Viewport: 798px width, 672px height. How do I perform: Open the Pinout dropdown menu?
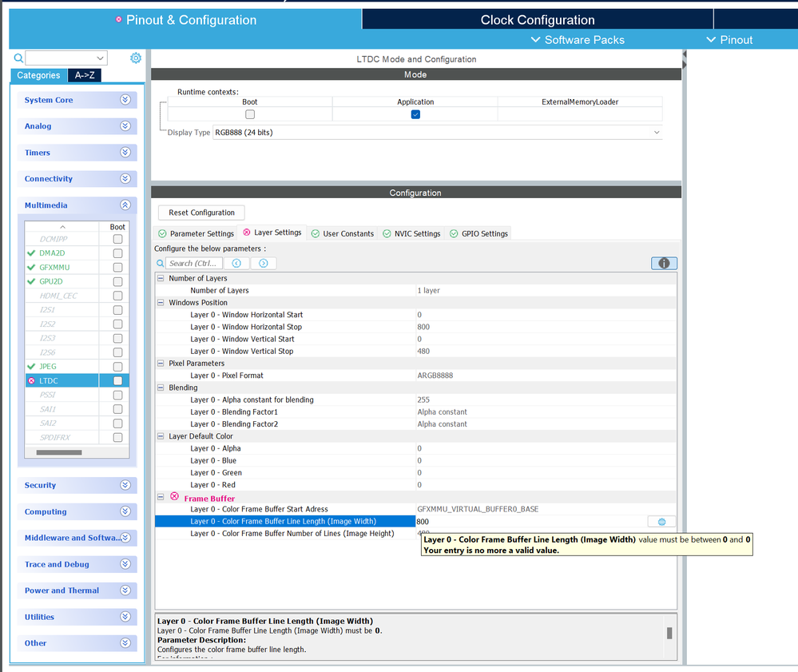tap(729, 40)
